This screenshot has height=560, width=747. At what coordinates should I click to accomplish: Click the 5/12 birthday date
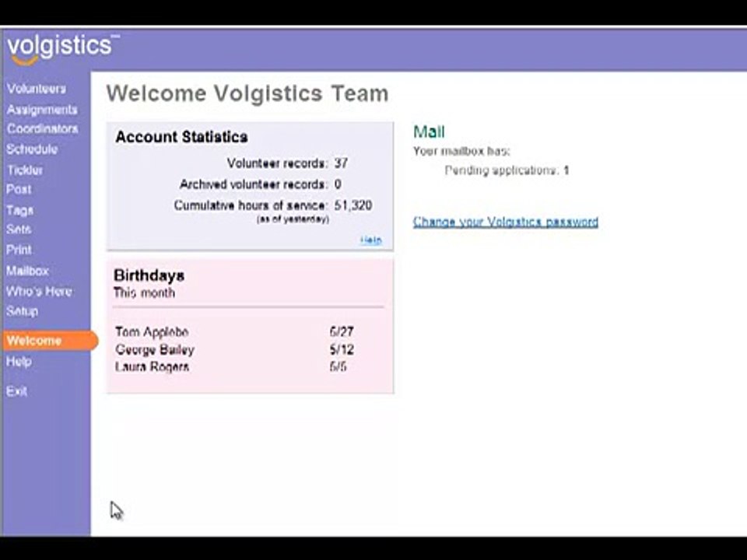click(342, 349)
